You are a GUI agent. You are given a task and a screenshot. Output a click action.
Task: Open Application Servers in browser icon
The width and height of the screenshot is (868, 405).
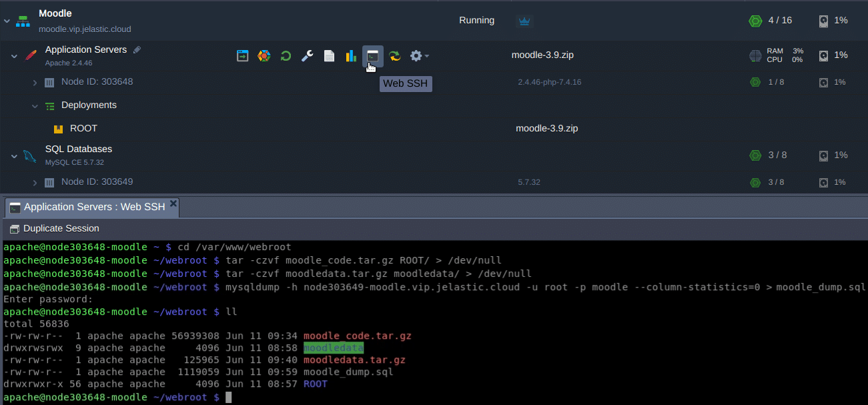243,56
